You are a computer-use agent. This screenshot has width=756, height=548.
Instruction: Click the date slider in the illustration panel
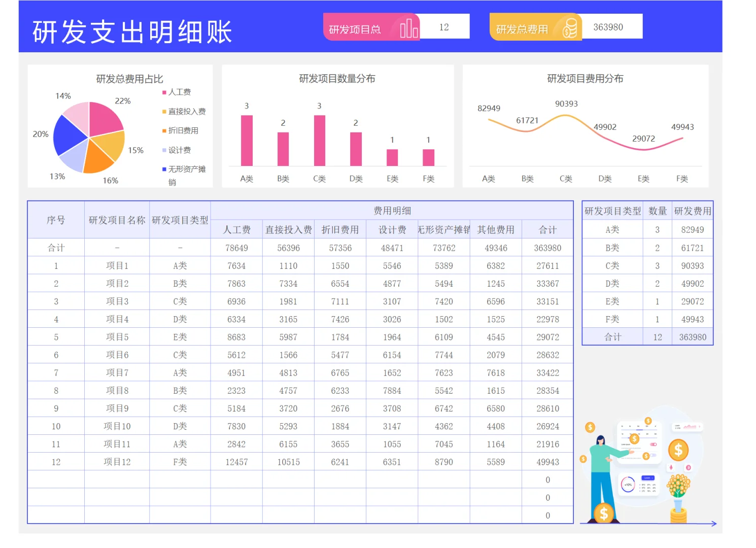pyautogui.click(x=639, y=430)
